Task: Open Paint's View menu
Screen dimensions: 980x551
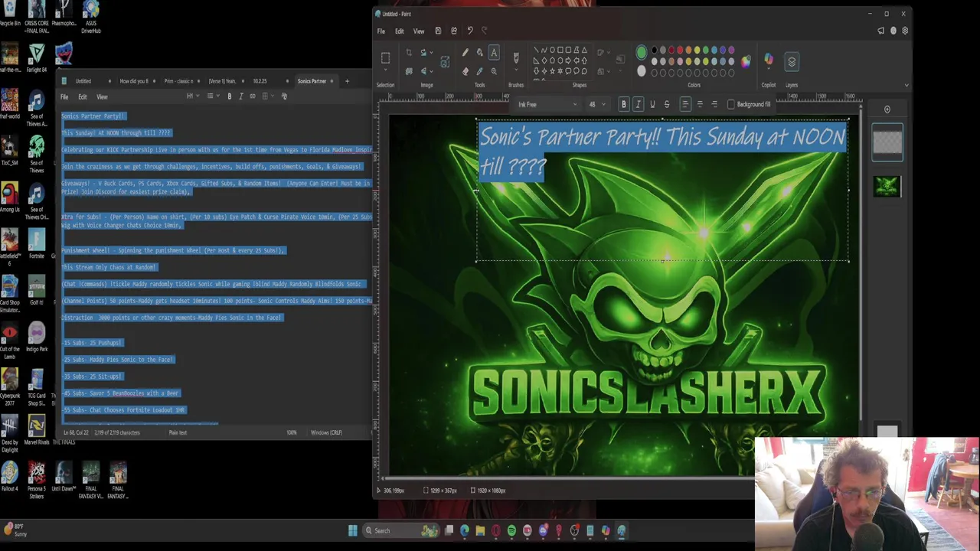Action: [419, 31]
